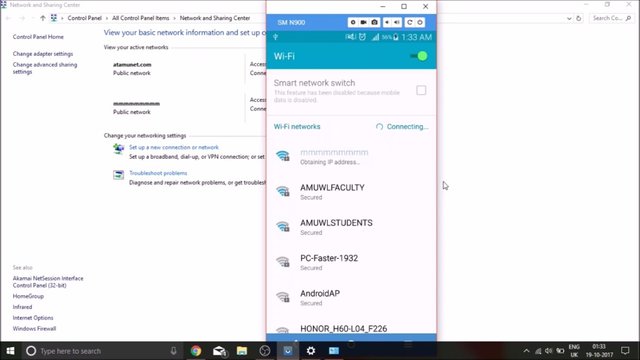The image size is (640, 360).
Task: Open Change adapter settings
Action: coord(43,54)
